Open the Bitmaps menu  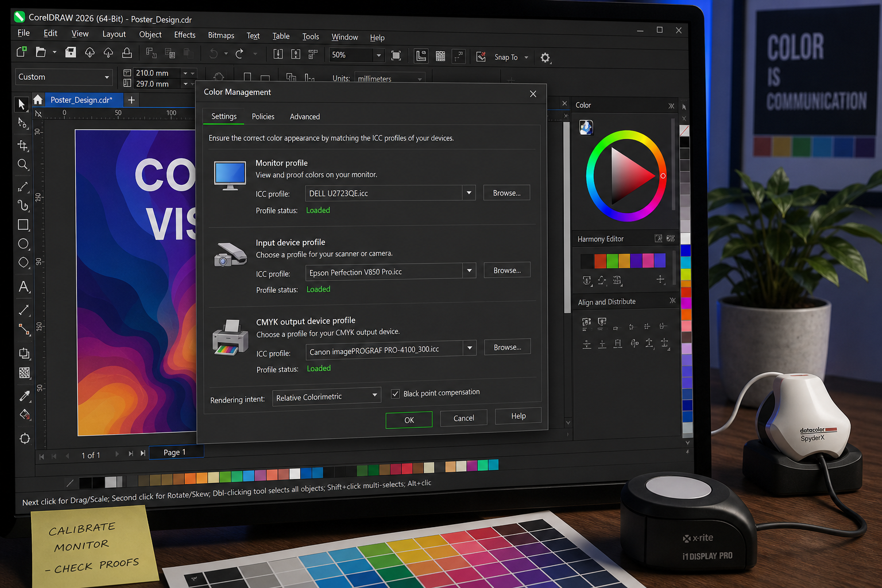pyautogui.click(x=221, y=36)
